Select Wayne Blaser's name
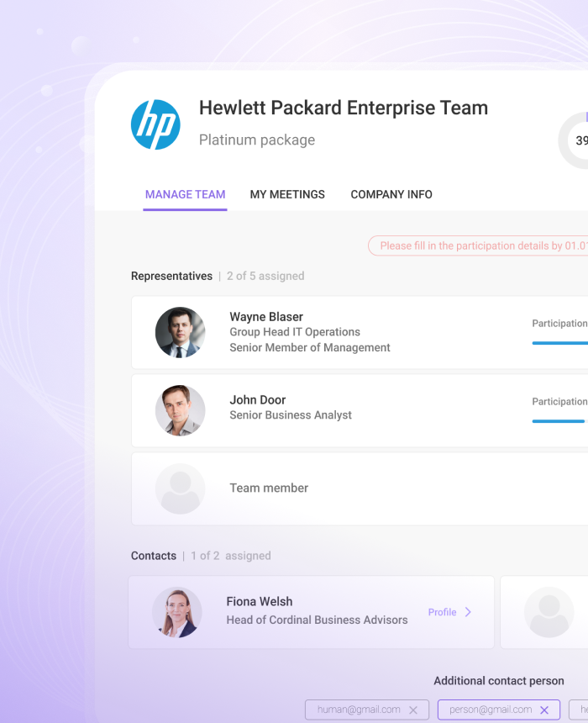The width and height of the screenshot is (588, 723). point(266,317)
